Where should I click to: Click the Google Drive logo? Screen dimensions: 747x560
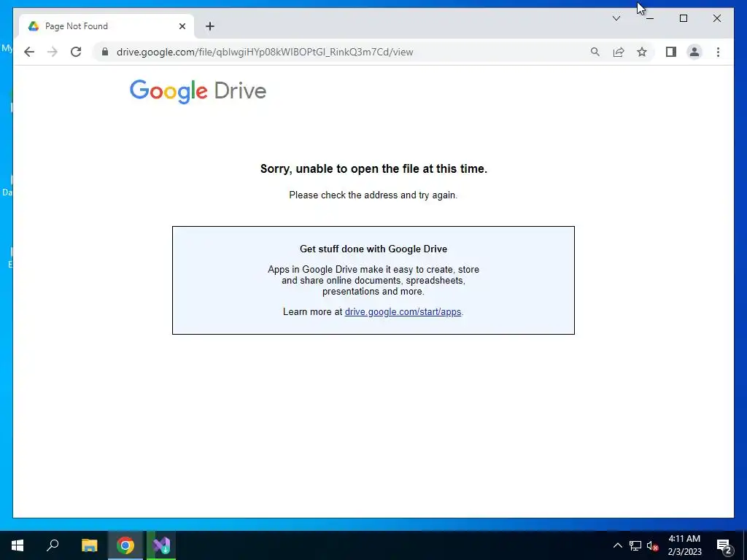(x=198, y=91)
